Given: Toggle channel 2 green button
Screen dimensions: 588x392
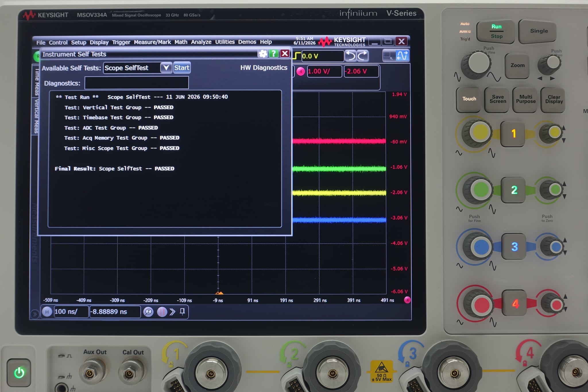Looking at the screenshot, I should point(514,190).
